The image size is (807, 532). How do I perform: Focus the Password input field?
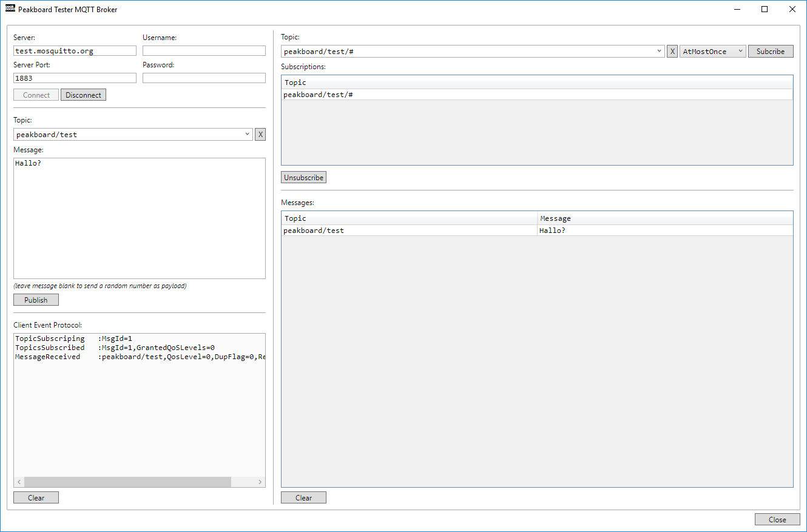pos(204,78)
